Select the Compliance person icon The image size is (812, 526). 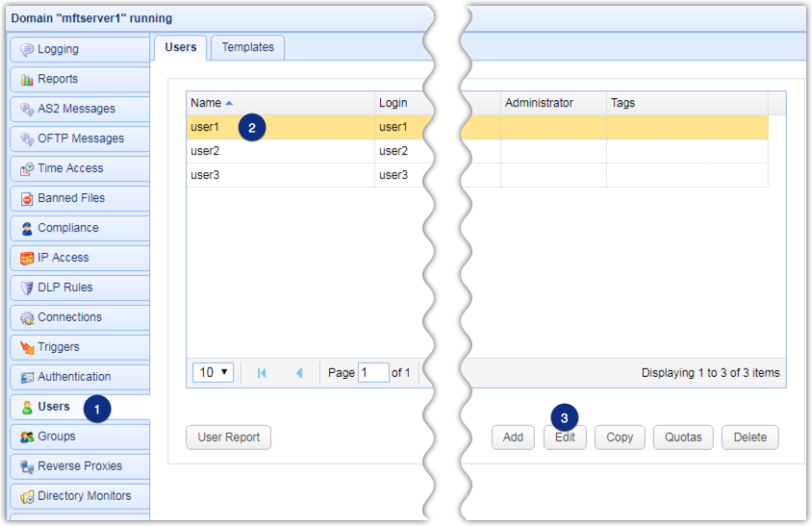[x=27, y=229]
